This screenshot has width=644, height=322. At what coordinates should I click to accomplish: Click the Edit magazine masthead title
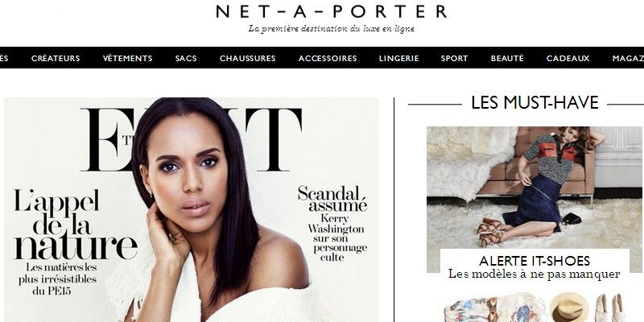[192, 139]
